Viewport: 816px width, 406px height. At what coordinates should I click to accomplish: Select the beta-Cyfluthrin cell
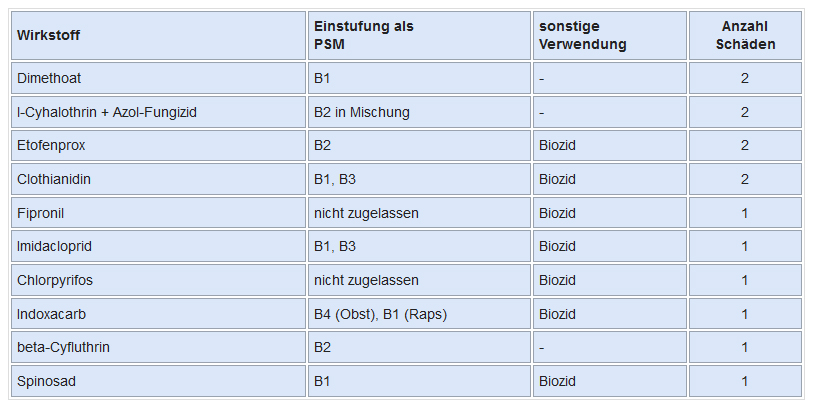point(64,347)
